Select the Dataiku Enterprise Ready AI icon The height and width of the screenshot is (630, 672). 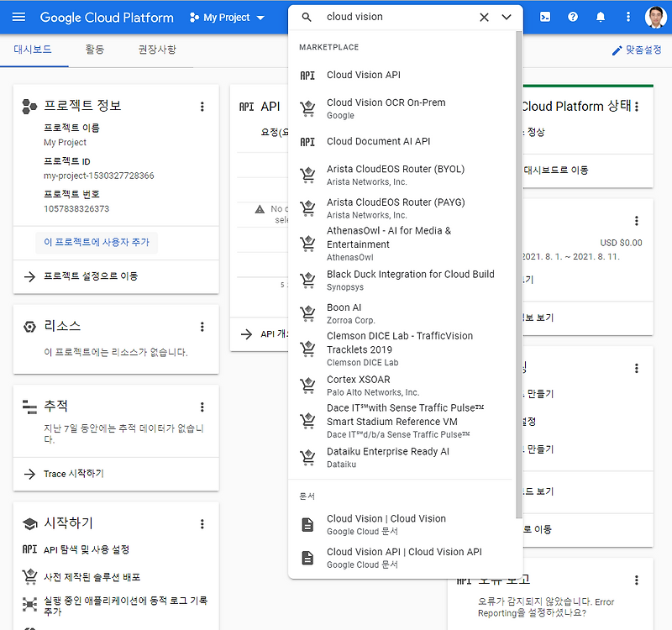click(x=307, y=456)
